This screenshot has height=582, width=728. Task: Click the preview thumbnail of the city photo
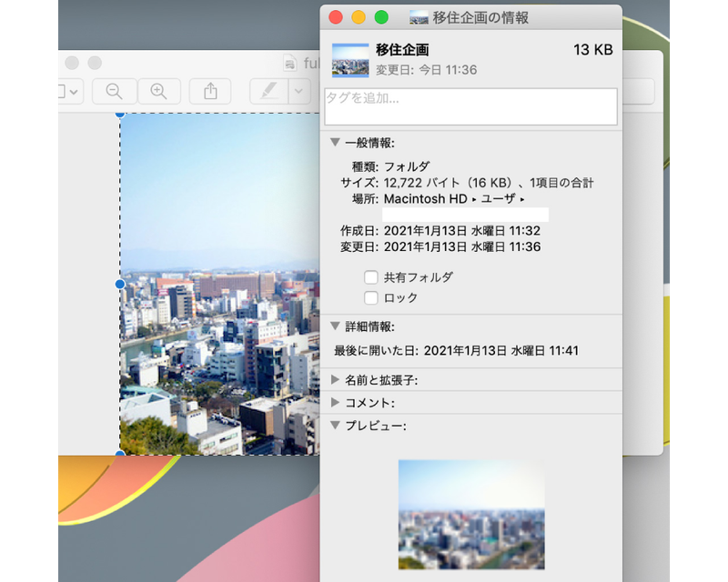pyautogui.click(x=471, y=515)
